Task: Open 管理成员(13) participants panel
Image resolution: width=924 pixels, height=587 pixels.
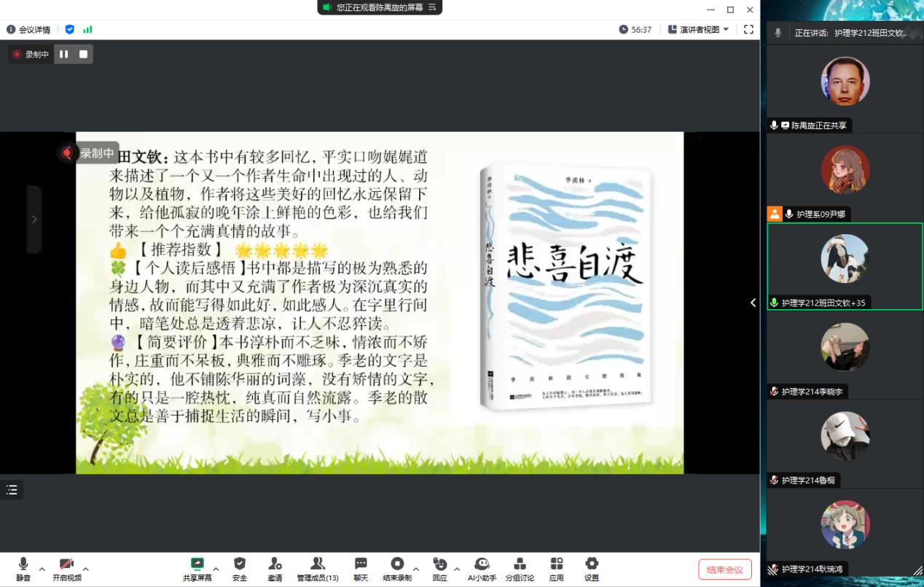Action: (x=318, y=568)
